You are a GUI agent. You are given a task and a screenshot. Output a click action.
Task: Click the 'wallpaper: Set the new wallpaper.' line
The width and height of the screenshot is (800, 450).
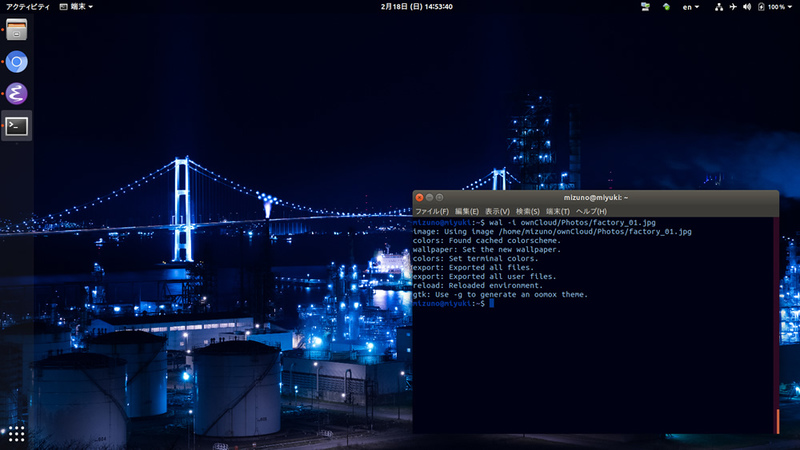click(x=486, y=249)
